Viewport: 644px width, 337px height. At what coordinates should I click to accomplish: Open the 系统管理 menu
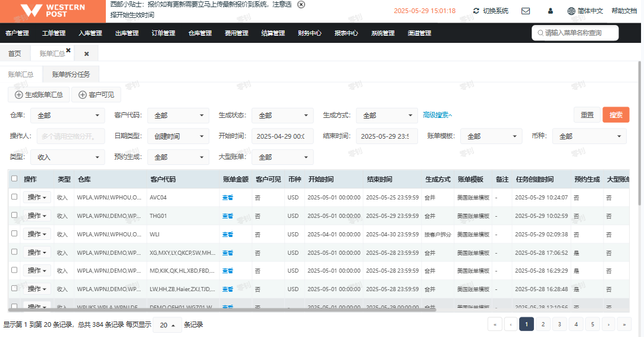pyautogui.click(x=383, y=33)
